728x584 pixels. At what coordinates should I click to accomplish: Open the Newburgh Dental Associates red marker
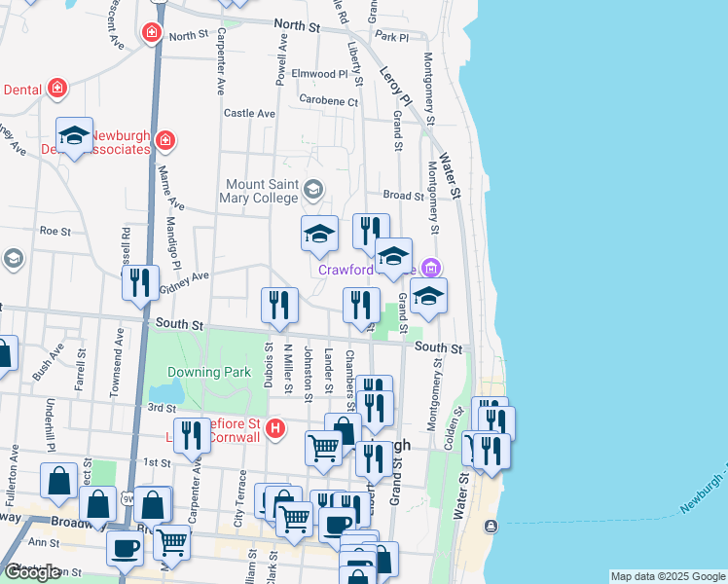(165, 141)
